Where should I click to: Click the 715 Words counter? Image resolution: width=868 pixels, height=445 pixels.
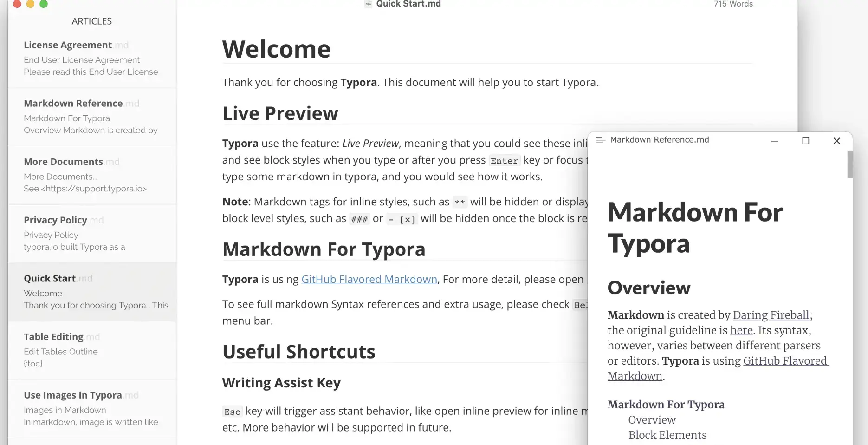(732, 4)
